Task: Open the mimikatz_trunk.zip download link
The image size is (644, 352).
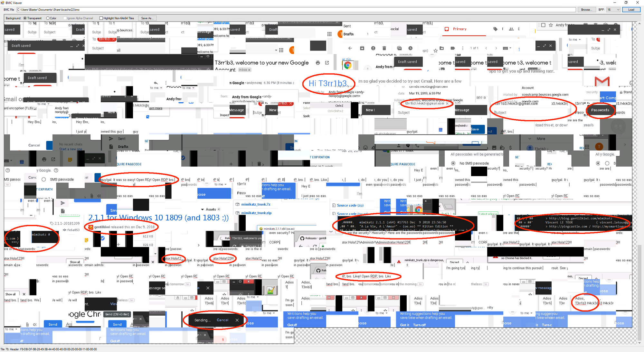Action: point(256,213)
